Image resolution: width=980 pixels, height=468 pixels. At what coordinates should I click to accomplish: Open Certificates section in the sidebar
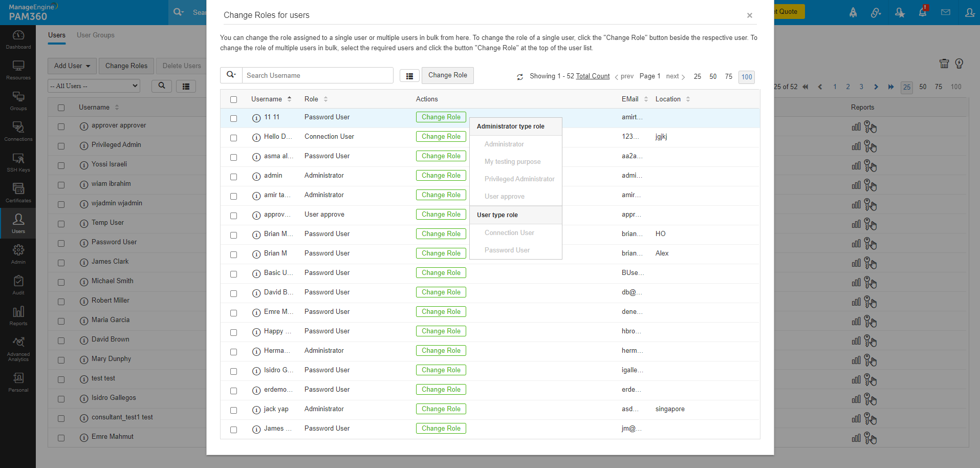[x=18, y=193]
